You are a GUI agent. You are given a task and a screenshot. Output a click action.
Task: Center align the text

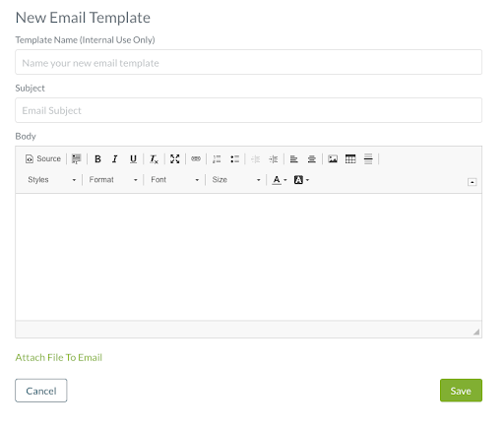(x=312, y=159)
